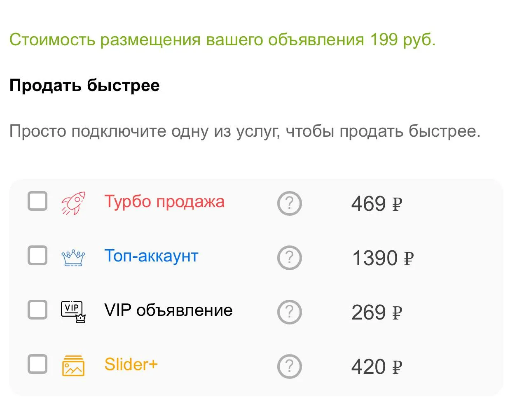Click the orange Slider+ link
Viewport: 510px width, 420px height.
tap(131, 364)
